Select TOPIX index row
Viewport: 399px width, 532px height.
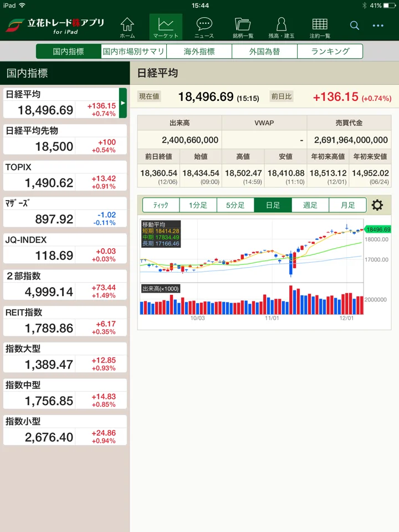[x=65, y=176]
